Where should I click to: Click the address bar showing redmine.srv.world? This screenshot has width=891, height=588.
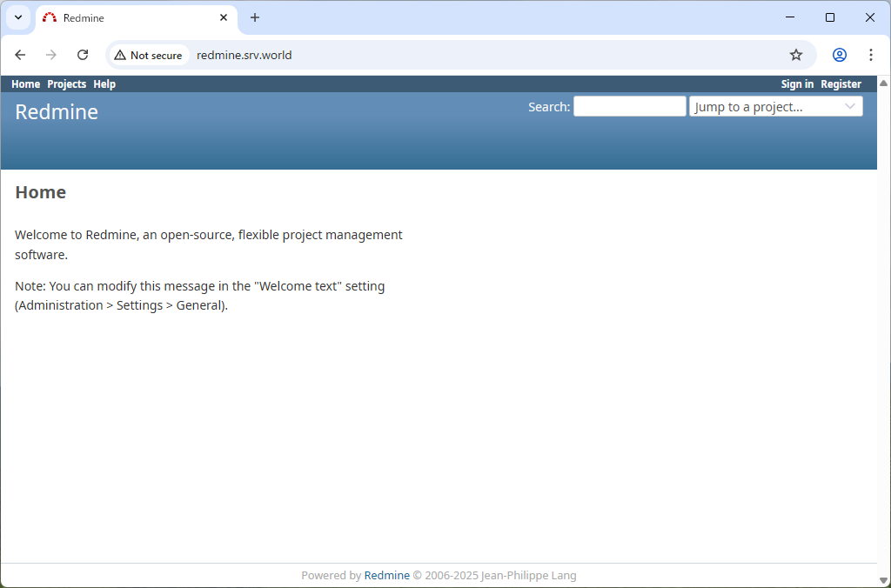[435, 55]
